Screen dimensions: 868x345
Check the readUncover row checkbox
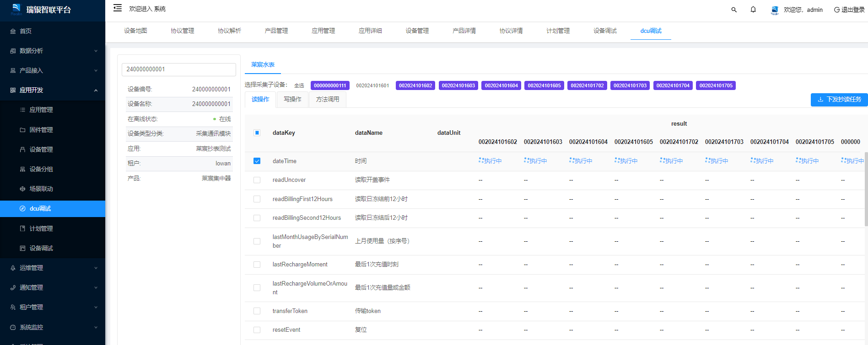[257, 180]
